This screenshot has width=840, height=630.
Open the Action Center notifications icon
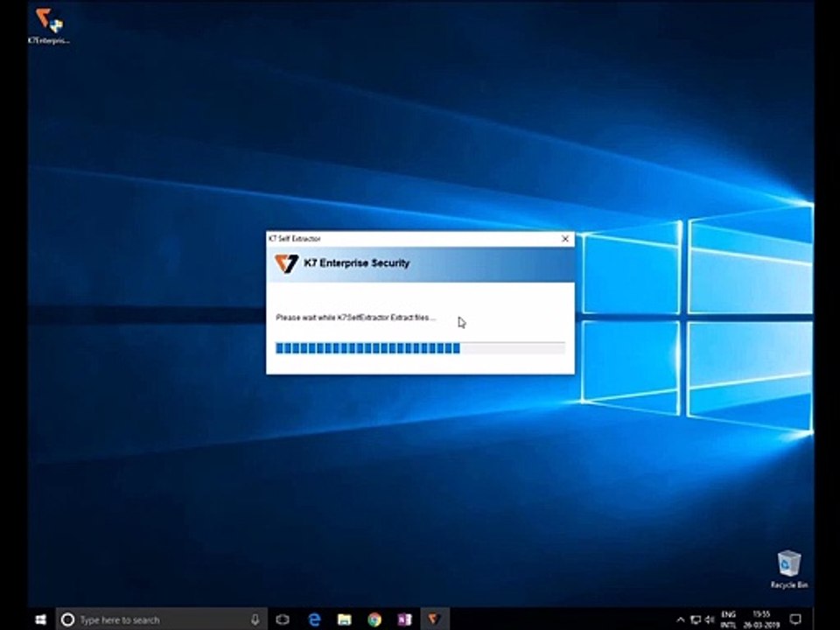click(x=796, y=619)
